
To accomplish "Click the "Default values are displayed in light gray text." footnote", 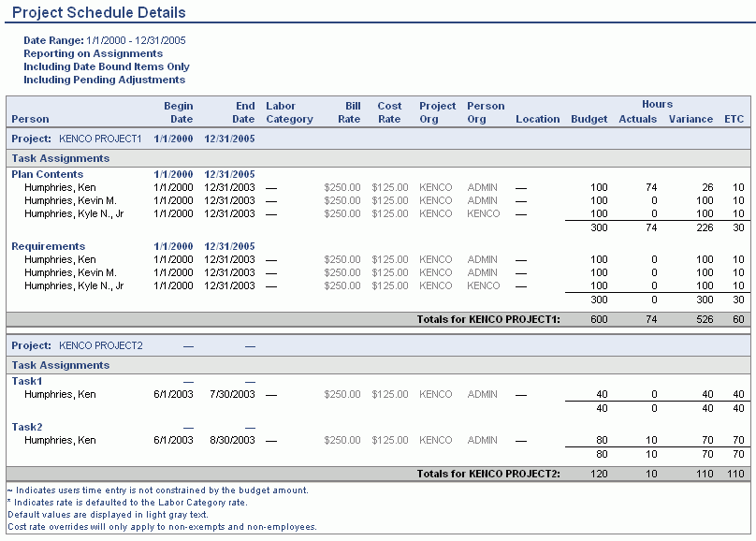I will (108, 515).
